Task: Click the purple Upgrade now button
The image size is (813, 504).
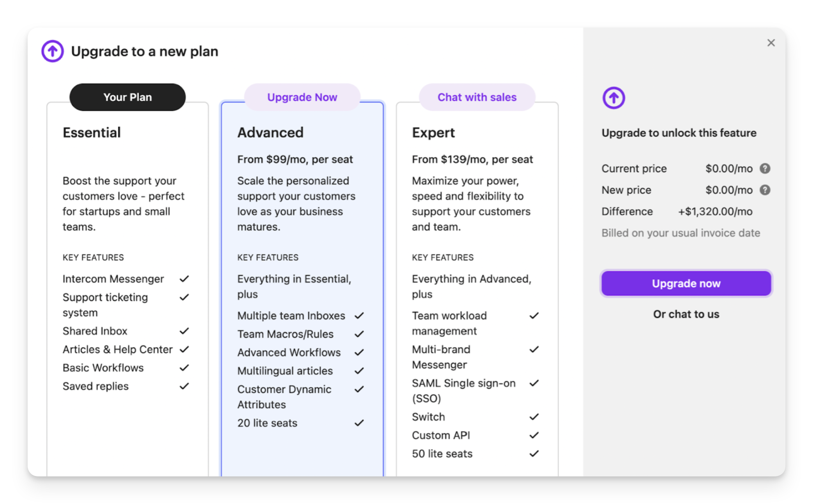Action: click(686, 283)
